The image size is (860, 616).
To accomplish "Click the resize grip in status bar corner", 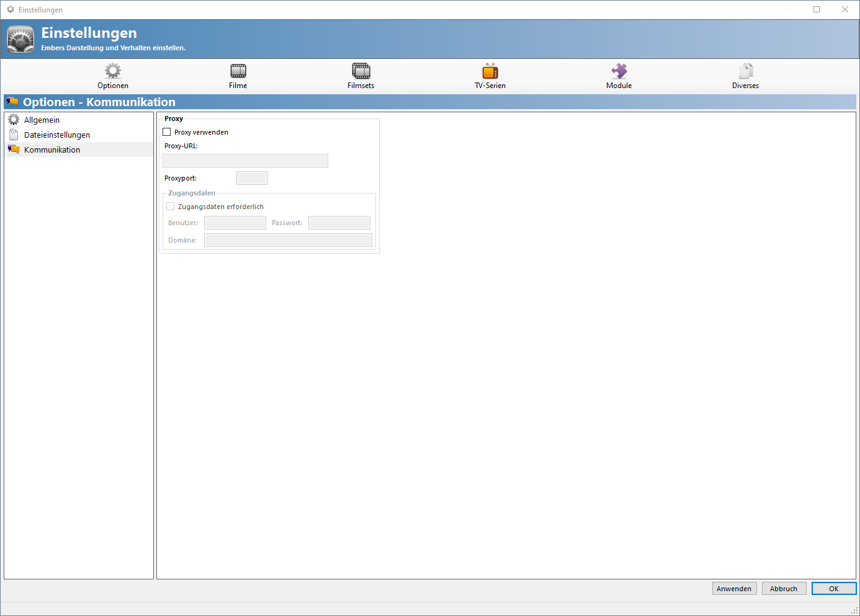I will pos(854,610).
